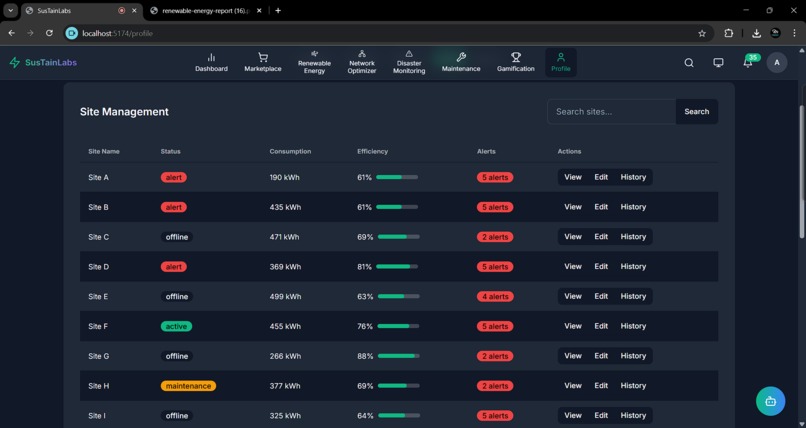806x428 pixels.
Task: Go to the Maintenance page
Action: pyautogui.click(x=461, y=62)
